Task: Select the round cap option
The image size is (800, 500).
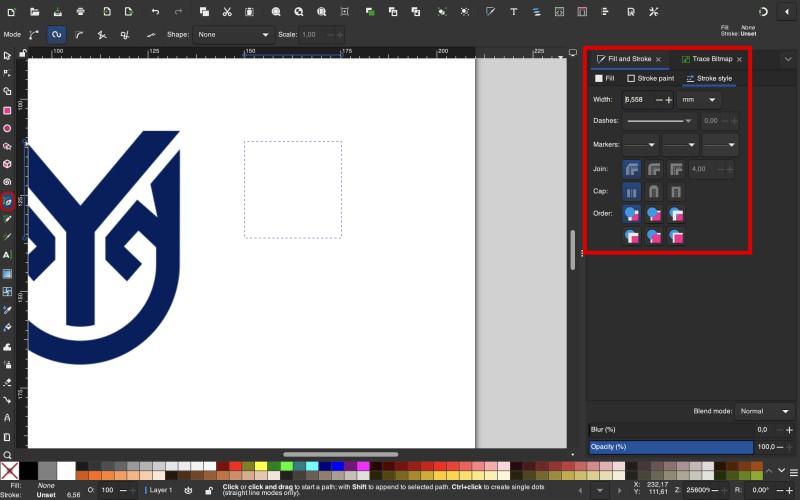Action: click(x=654, y=192)
